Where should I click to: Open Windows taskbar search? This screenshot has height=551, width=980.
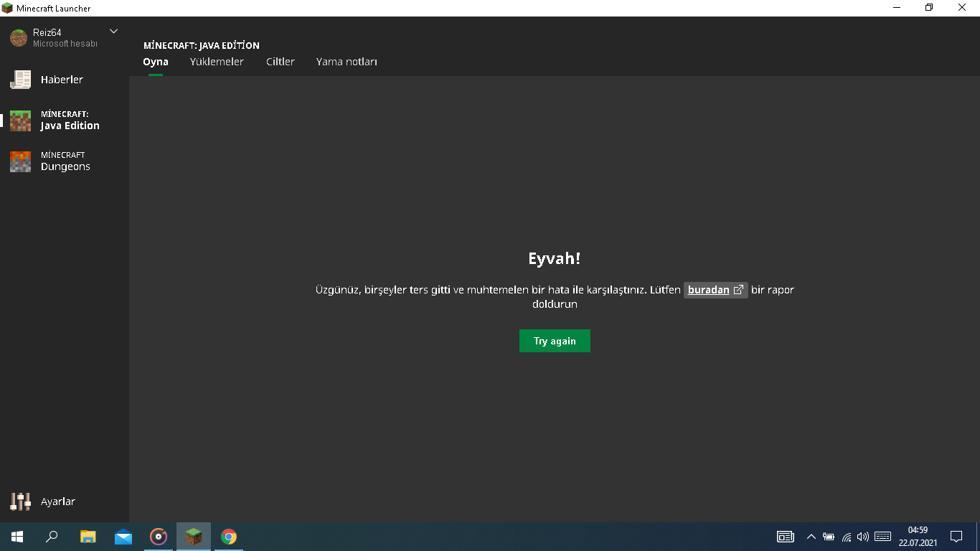coord(52,537)
